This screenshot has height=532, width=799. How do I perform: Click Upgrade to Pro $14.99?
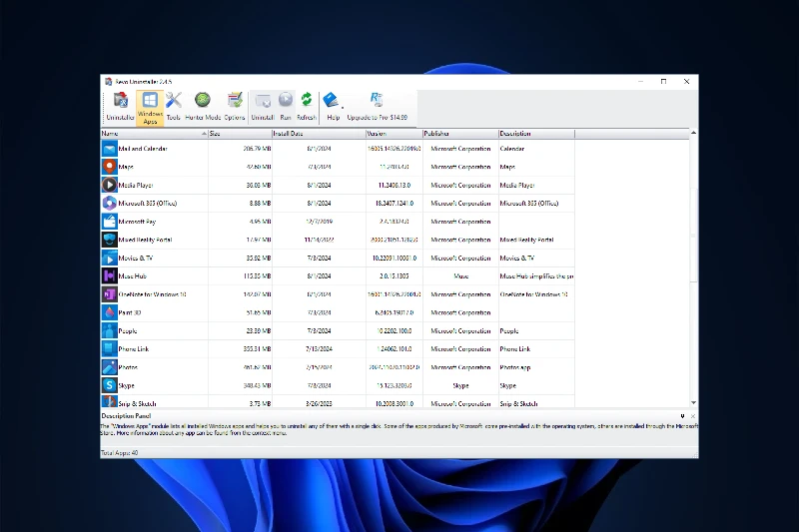coord(378,108)
